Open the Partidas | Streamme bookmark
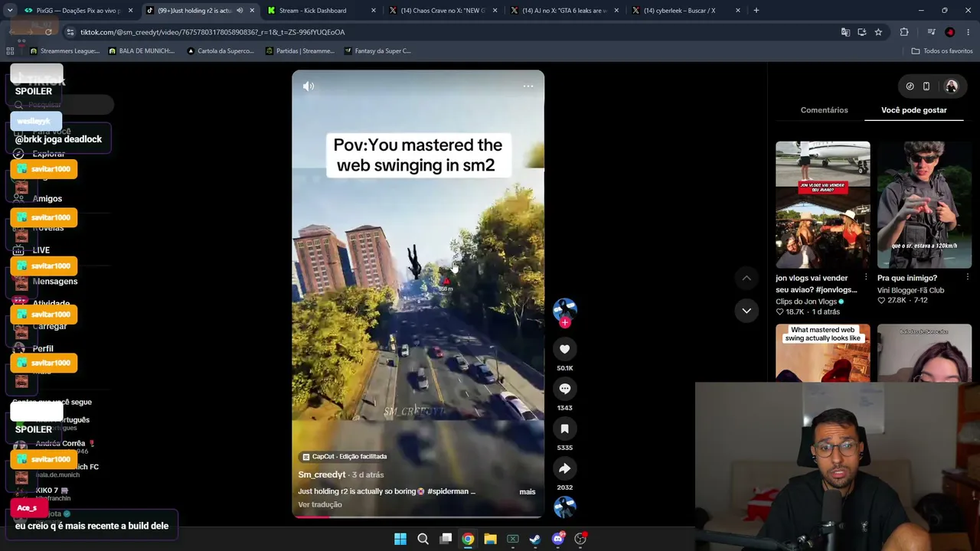Image resolution: width=980 pixels, height=551 pixels. (x=299, y=51)
